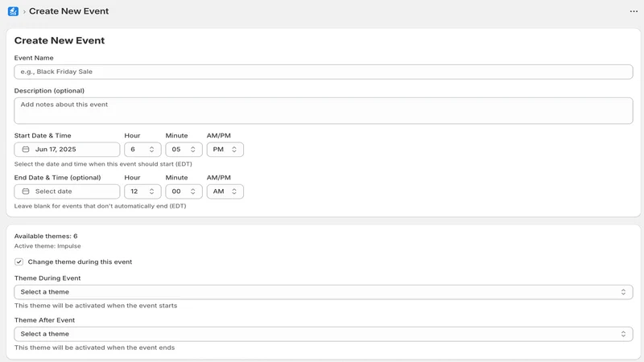The width and height of the screenshot is (644, 362).
Task: Uncheck Change theme during this event
Action: click(19, 262)
